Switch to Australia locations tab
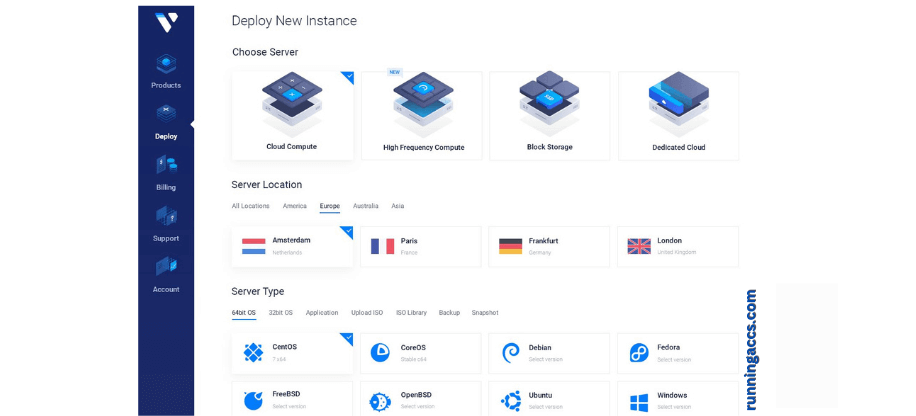The width and height of the screenshot is (916, 416). coord(366,206)
